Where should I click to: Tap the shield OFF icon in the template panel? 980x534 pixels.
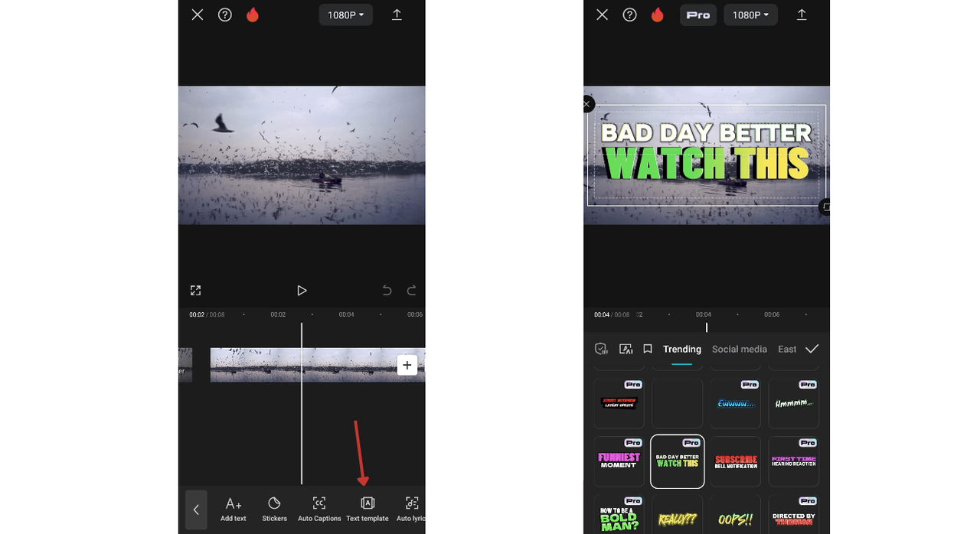click(602, 349)
